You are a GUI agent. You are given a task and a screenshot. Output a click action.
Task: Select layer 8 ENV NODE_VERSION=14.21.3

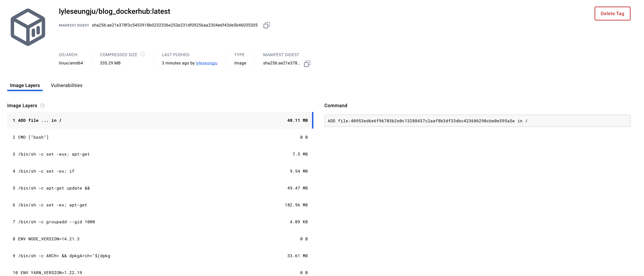pyautogui.click(x=160, y=239)
